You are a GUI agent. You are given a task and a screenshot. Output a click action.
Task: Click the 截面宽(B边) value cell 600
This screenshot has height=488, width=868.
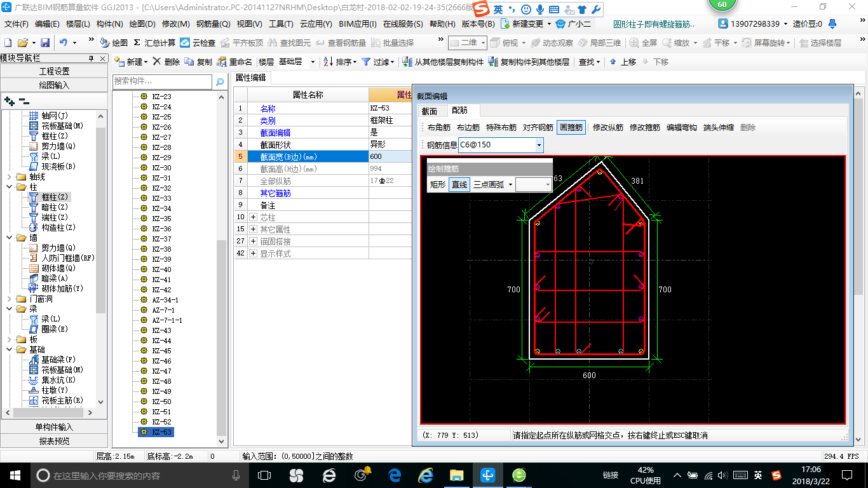pos(390,156)
